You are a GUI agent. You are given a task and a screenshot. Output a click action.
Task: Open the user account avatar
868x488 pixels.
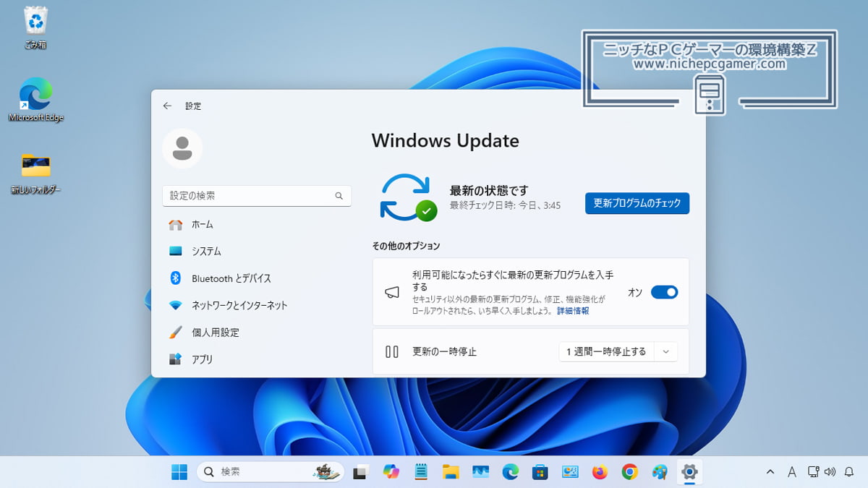click(182, 148)
